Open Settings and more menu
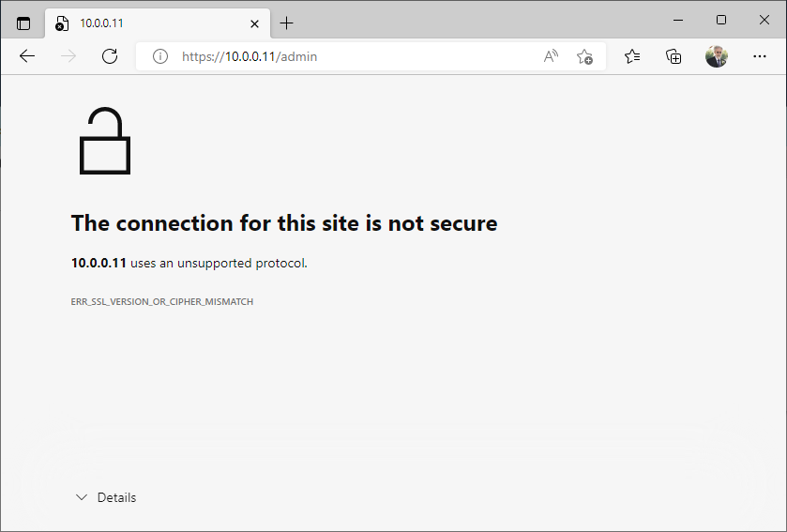This screenshot has width=787, height=532. [760, 56]
